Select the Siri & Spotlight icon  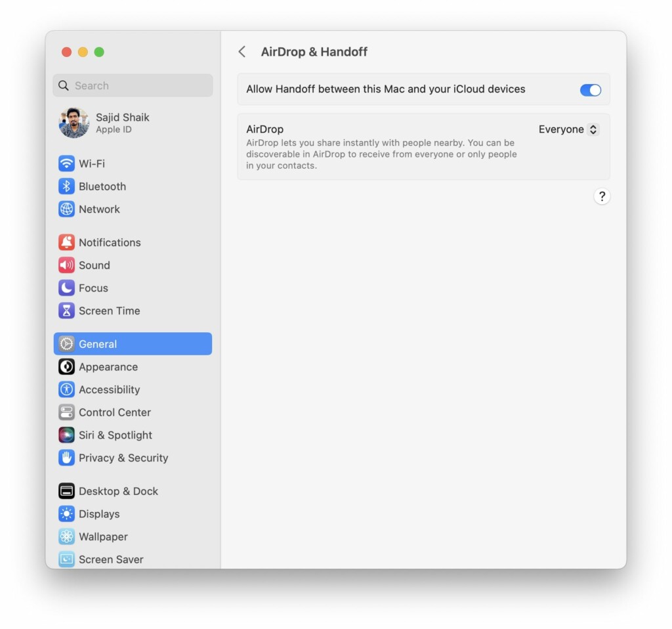click(66, 435)
